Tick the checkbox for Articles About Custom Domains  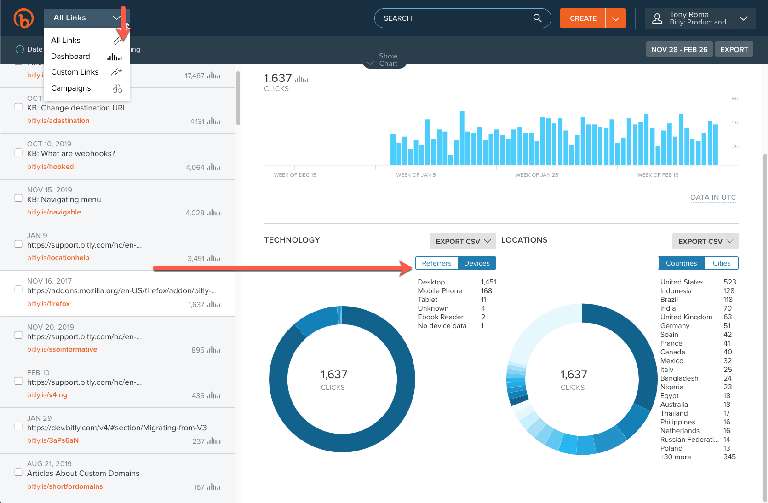[x=18, y=472]
